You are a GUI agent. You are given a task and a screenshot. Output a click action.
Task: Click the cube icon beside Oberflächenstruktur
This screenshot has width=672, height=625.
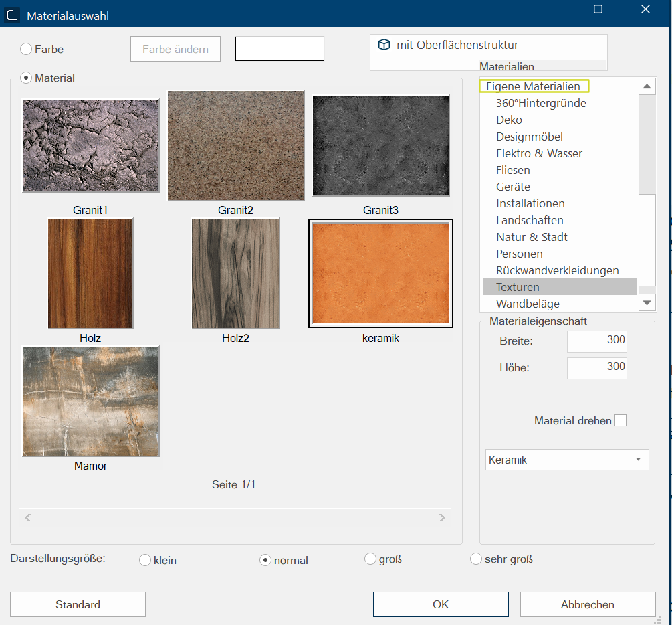point(384,45)
